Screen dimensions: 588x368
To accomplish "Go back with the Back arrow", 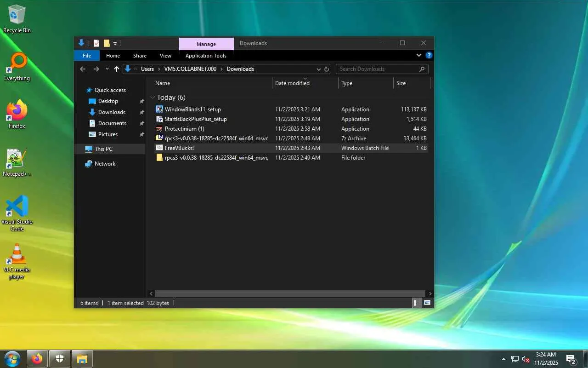I will [x=83, y=69].
